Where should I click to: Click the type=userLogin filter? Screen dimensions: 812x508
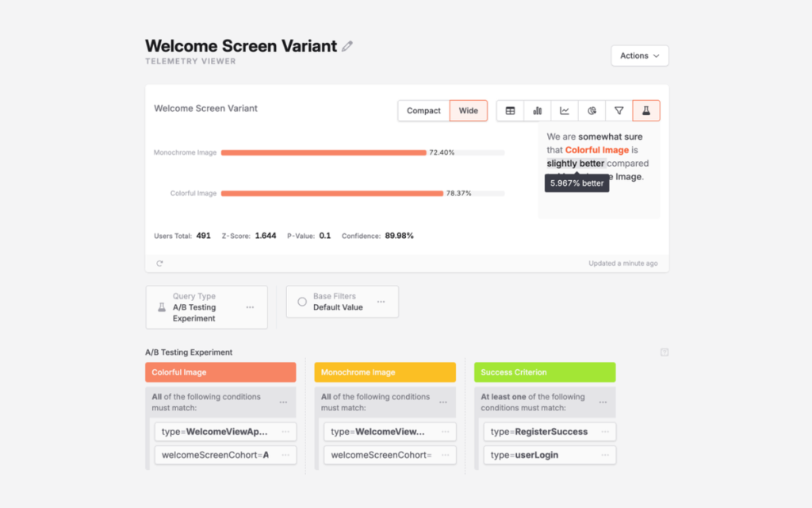coord(550,455)
